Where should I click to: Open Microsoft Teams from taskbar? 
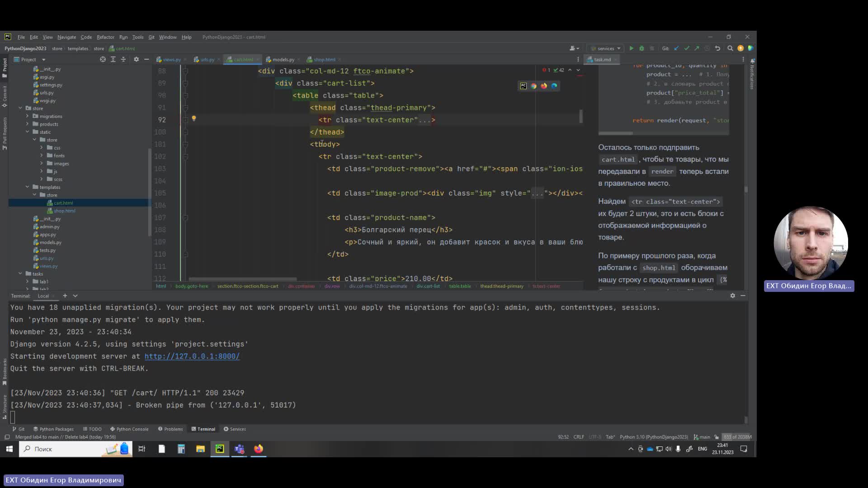[x=239, y=449]
